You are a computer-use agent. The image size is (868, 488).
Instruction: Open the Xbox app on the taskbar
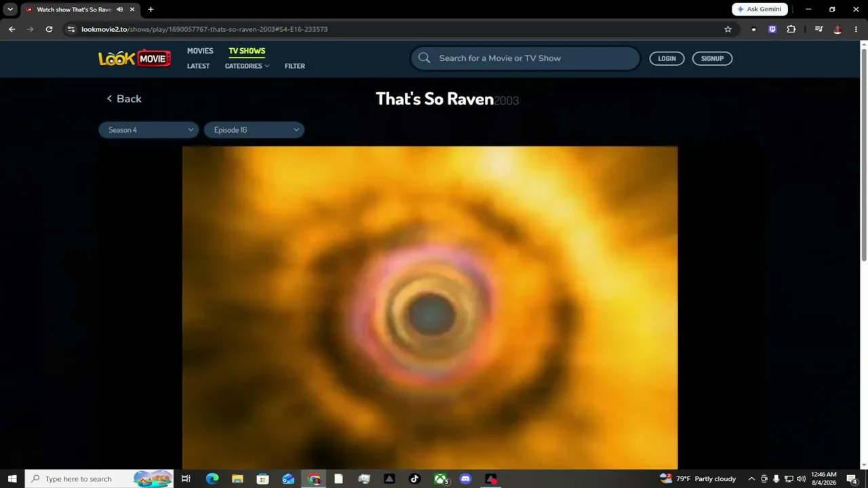point(441,479)
